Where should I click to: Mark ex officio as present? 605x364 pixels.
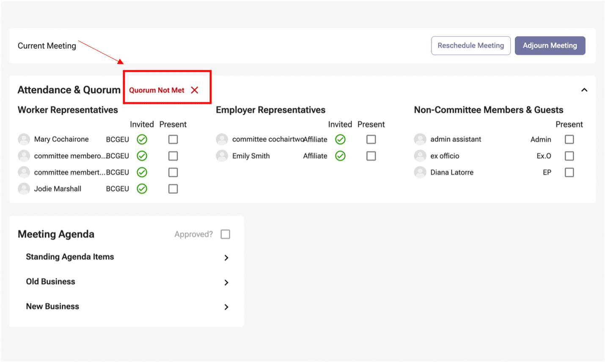[x=569, y=156]
